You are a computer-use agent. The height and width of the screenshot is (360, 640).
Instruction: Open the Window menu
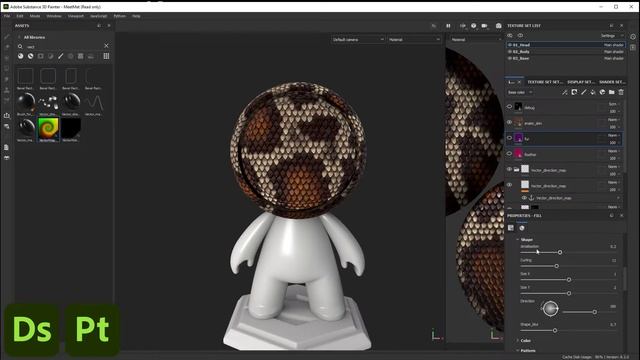point(54,16)
